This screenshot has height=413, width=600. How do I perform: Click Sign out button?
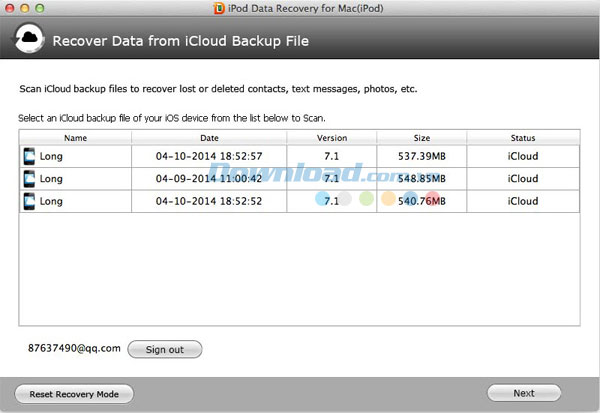(165, 349)
